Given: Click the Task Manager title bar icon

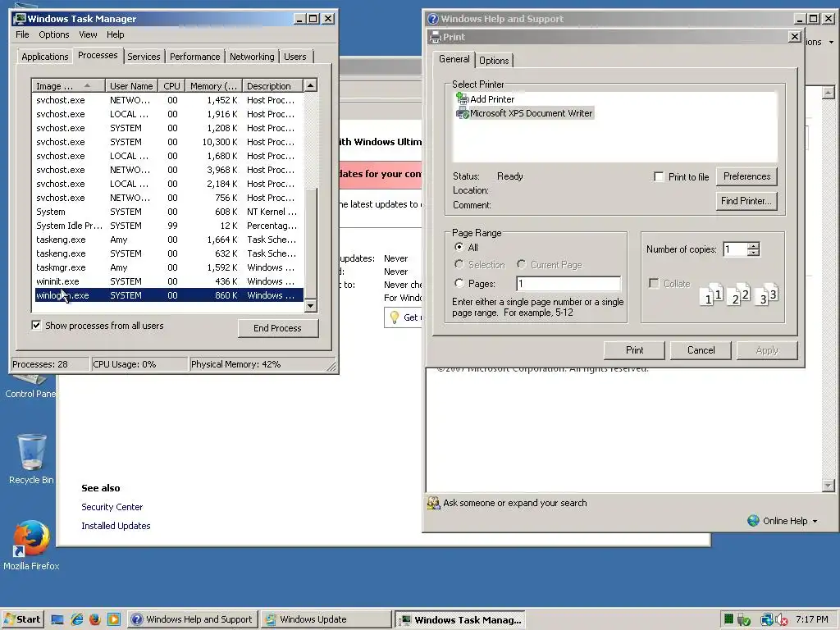Looking at the screenshot, I should point(20,19).
